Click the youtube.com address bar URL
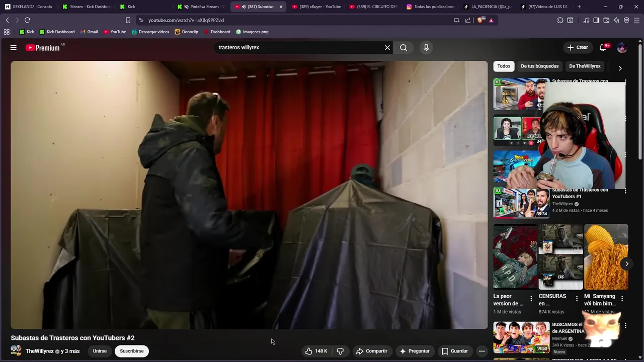Viewport: 644px width, 362px height. point(186,20)
